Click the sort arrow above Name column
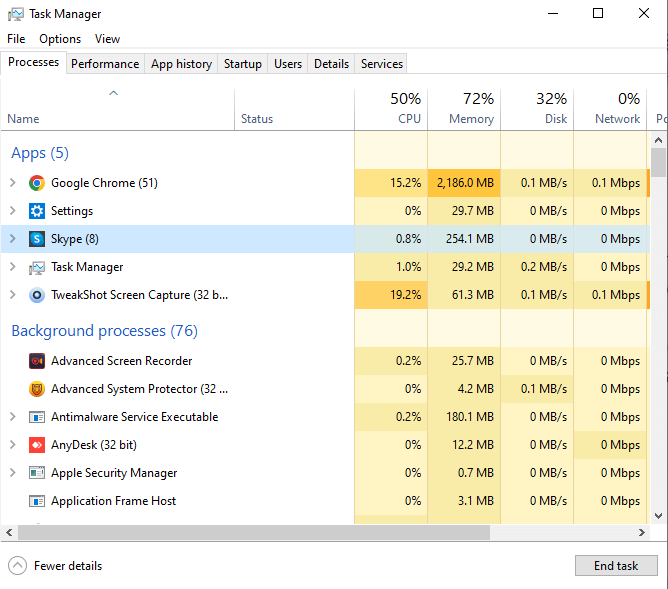Screen dimensions: 668x589 [x=113, y=93]
